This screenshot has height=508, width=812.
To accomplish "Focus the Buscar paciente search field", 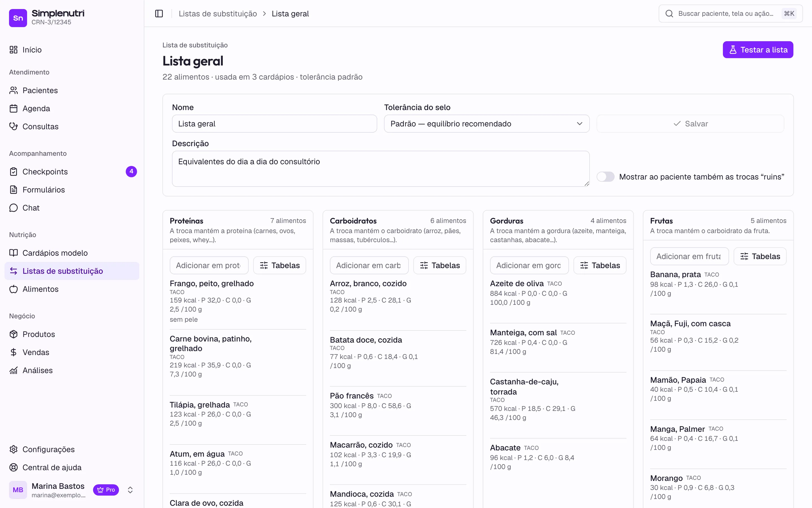I will pyautogui.click(x=731, y=14).
